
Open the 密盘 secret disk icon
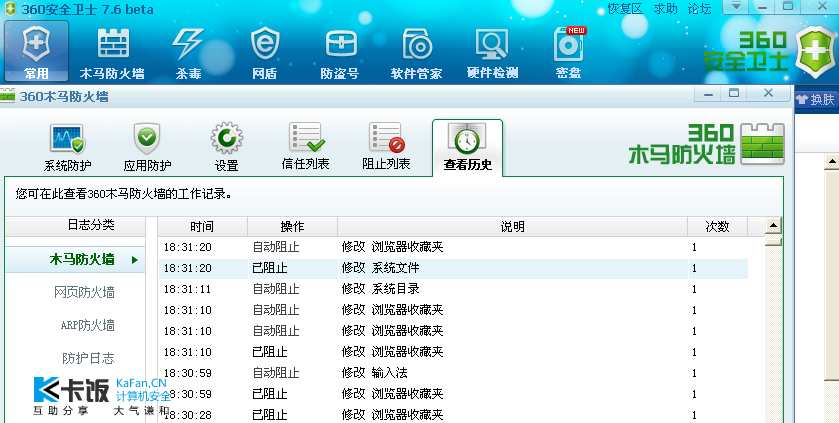point(569,53)
